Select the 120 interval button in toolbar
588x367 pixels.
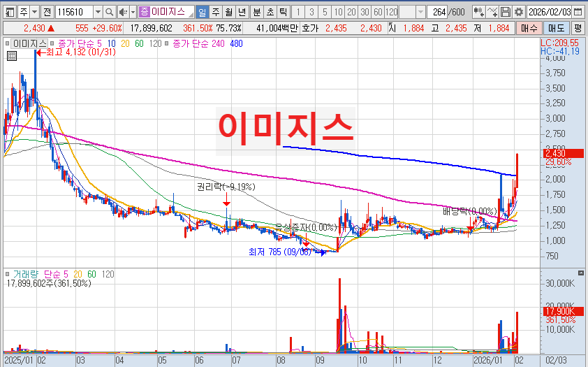[x=391, y=13]
